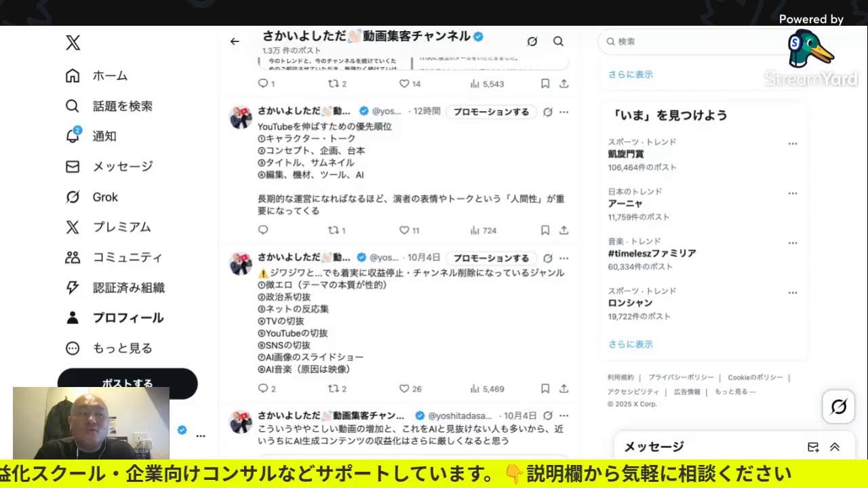Click Grok icon on 収益停止 post
Image resolution: width=868 pixels, height=488 pixels.
tap(548, 258)
